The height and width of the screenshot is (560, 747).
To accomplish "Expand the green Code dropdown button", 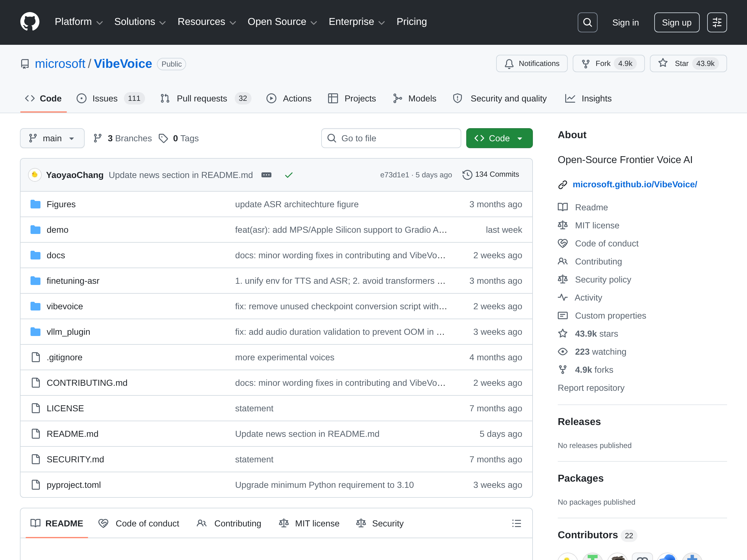I will [x=499, y=138].
